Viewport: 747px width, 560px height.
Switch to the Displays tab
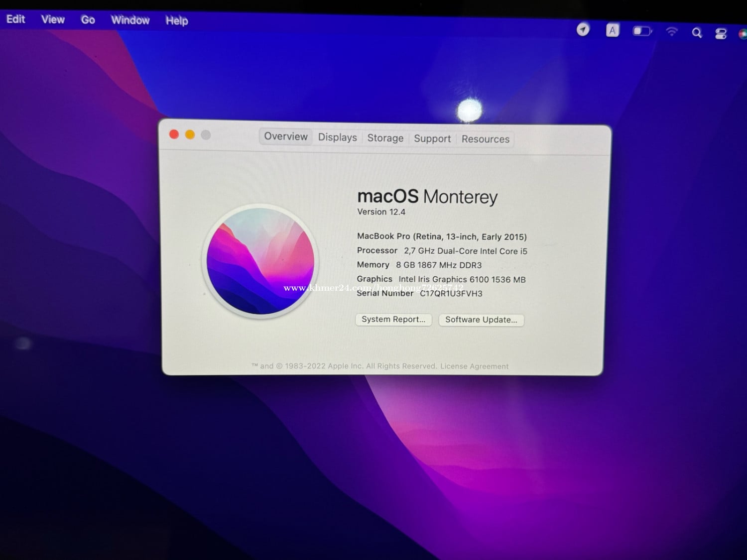click(337, 137)
